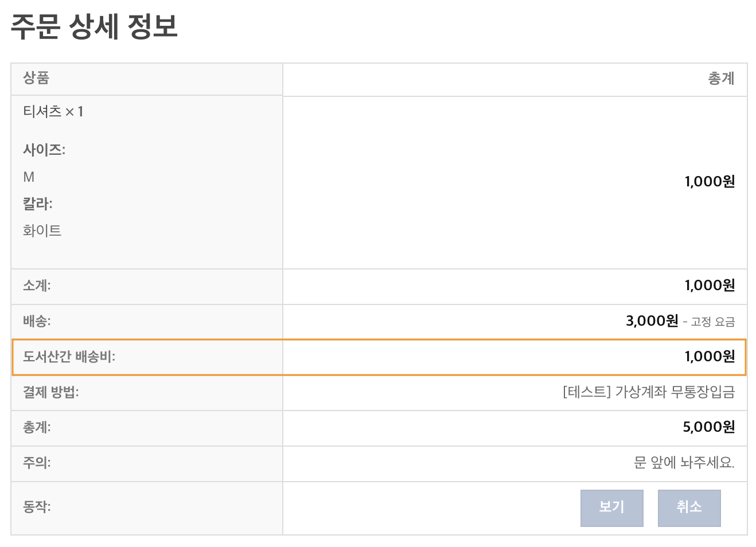The width and height of the screenshot is (756, 547).
Task: Click the 소계: row label
Action: tap(37, 286)
